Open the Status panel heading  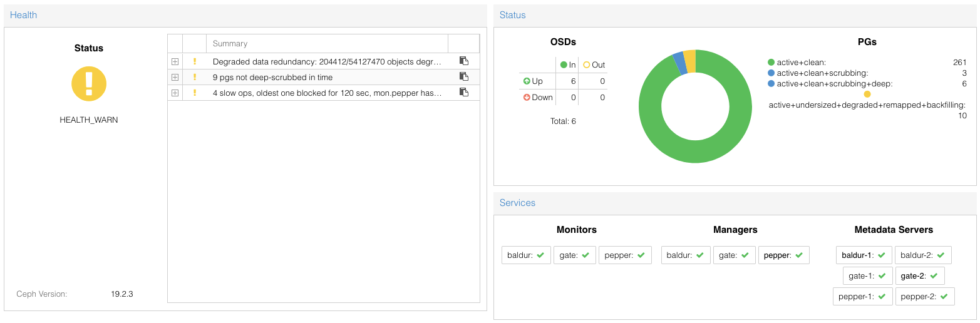(x=512, y=15)
